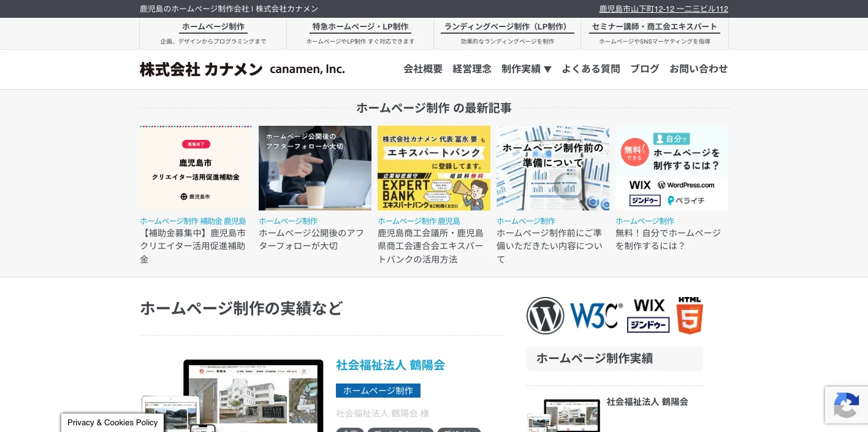Click the 【補助金募集中】鹿児島市 article title
The image size is (868, 432).
tap(194, 246)
